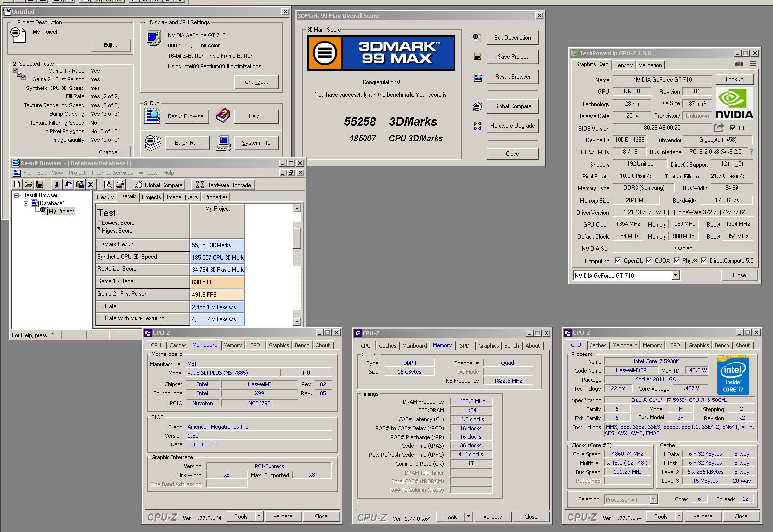Click NVIDIA logo in GPU-Z
773x532 pixels.
pos(734,103)
